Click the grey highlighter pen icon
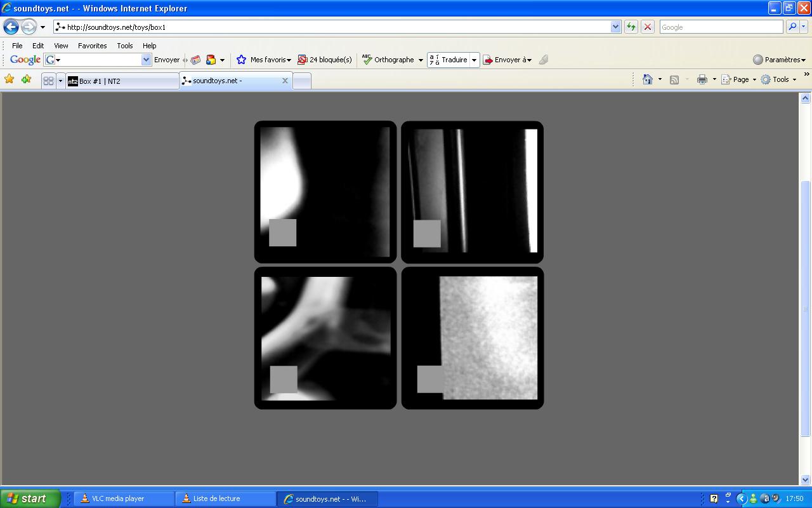The height and width of the screenshot is (508, 812). click(544, 60)
